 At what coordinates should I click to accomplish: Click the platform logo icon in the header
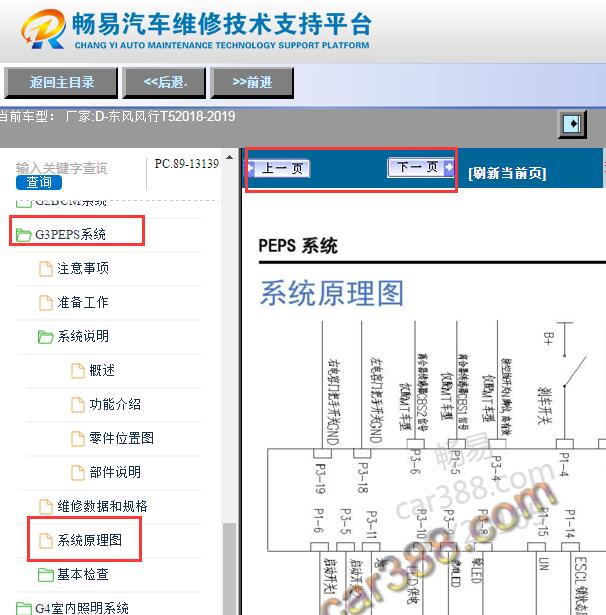[x=43, y=30]
